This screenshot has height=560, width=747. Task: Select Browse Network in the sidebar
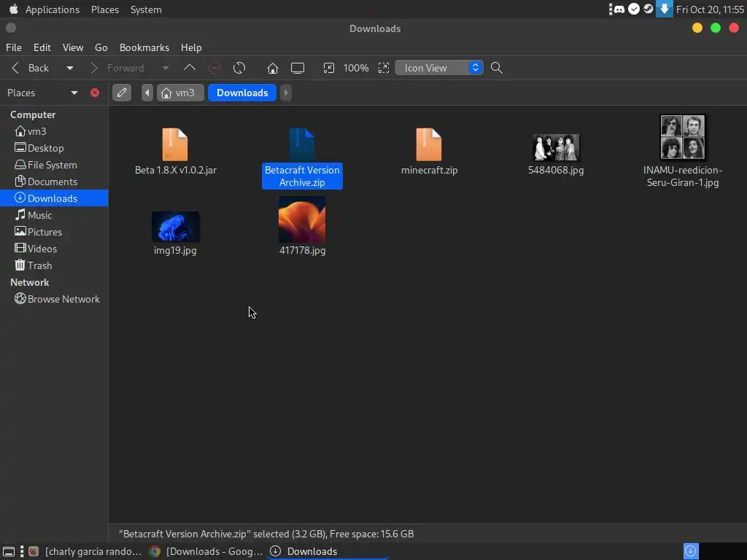[54, 299]
